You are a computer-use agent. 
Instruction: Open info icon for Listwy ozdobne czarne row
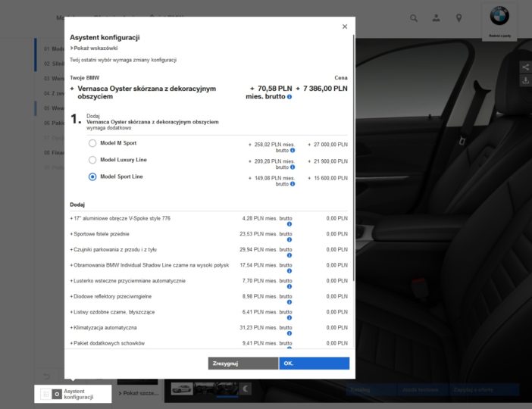click(x=289, y=318)
